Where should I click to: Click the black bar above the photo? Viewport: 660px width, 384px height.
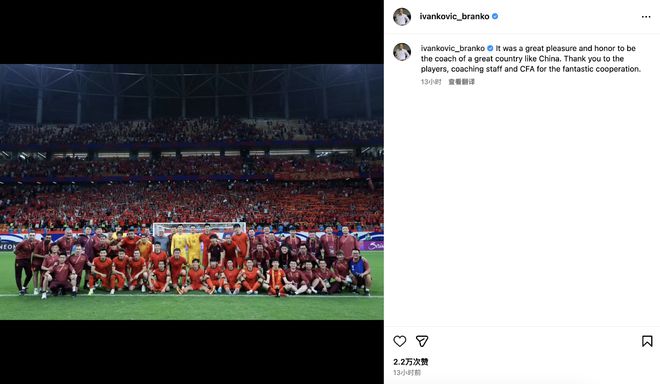click(x=192, y=32)
